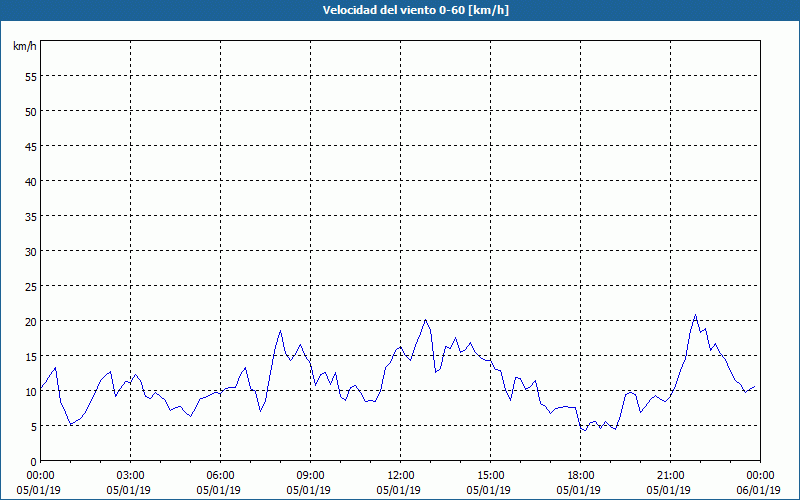This screenshot has width=800, height=500.
Task: Click the wind speed minimum just after 18:00
Action: click(x=585, y=430)
